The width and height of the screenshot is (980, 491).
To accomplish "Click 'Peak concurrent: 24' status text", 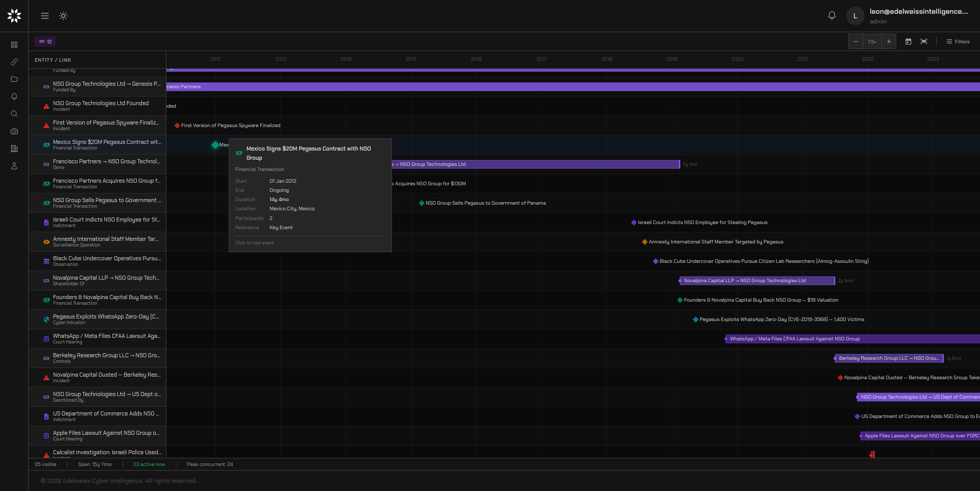I will pyautogui.click(x=210, y=464).
